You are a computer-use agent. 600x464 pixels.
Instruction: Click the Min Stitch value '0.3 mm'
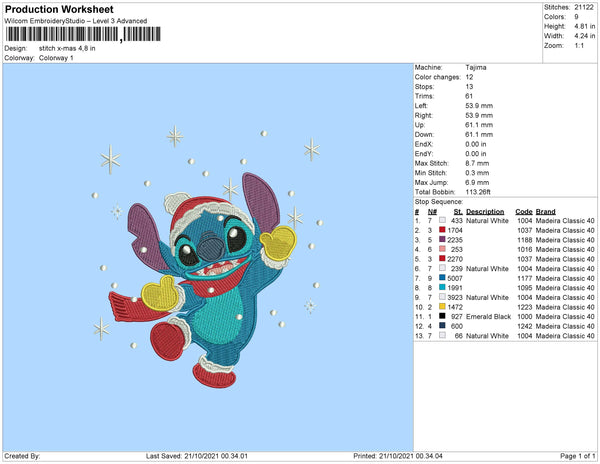(477, 173)
